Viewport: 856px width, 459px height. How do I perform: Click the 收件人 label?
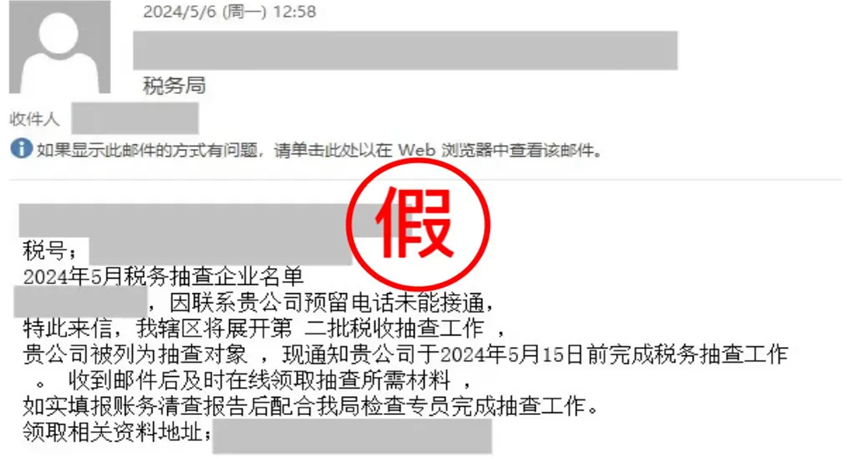pos(34,119)
